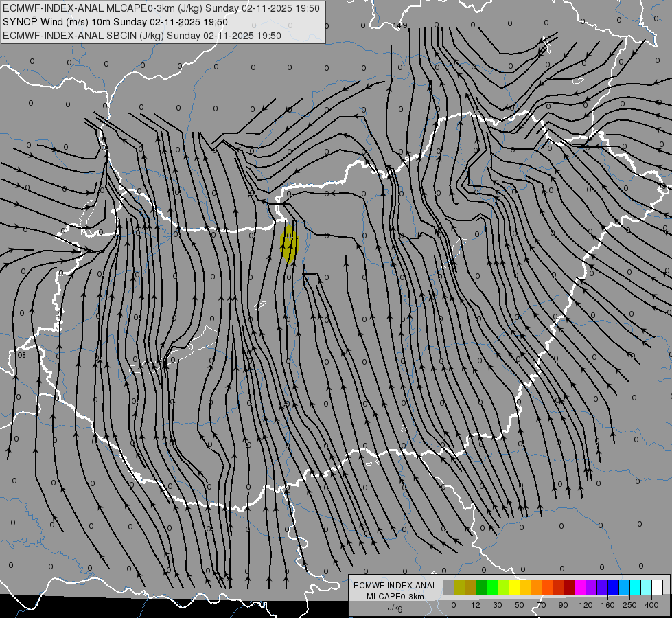Click the '08' value near the left border
Viewport: 672px width, 618px height.
[x=21, y=355]
